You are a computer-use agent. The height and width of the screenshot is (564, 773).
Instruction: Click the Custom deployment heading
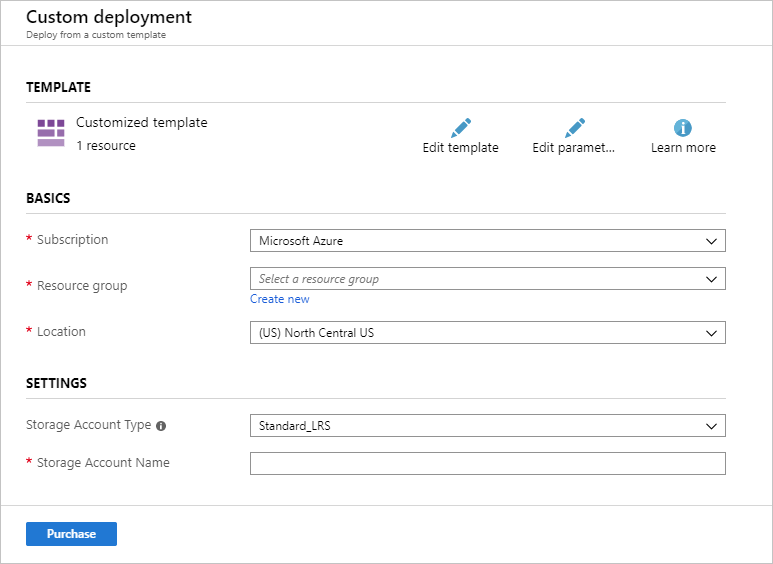[109, 17]
